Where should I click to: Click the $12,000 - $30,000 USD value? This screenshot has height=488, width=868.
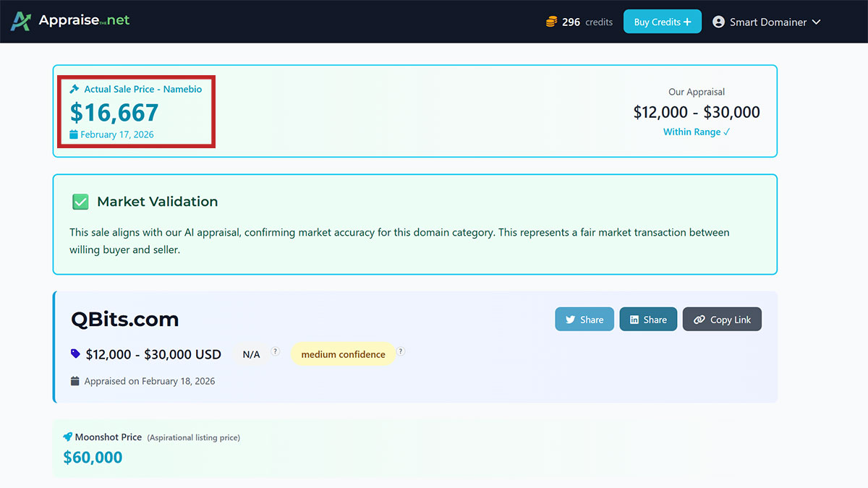click(153, 354)
